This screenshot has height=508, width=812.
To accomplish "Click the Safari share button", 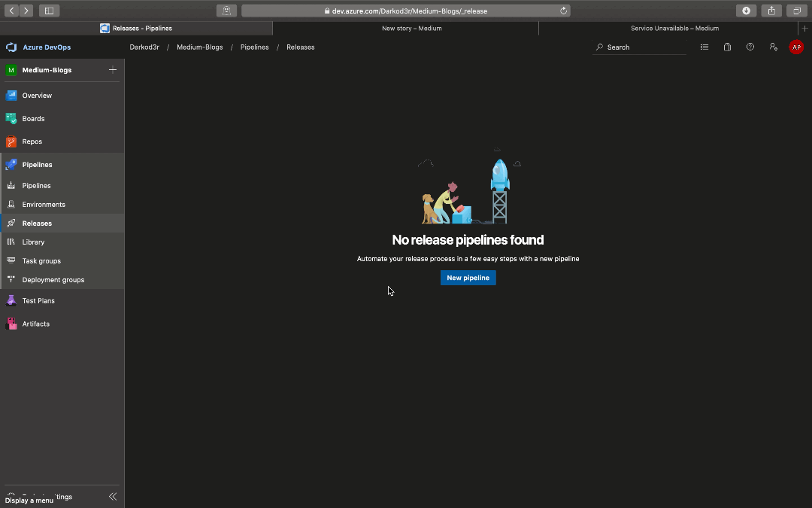I will pos(771,11).
